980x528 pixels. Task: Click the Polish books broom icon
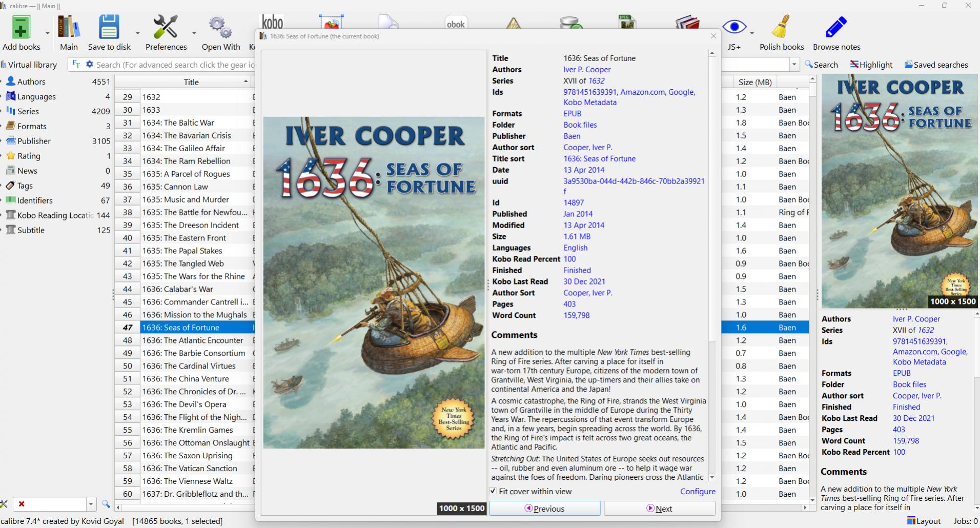pos(781,27)
